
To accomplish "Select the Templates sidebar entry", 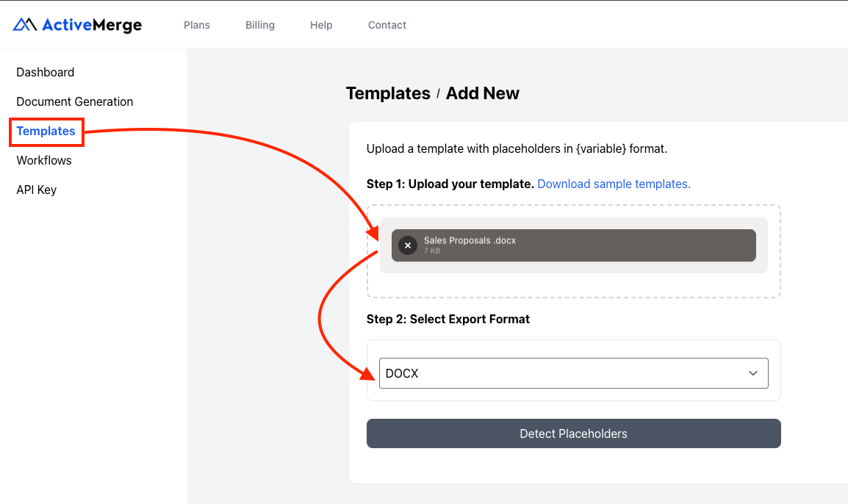I will (46, 131).
